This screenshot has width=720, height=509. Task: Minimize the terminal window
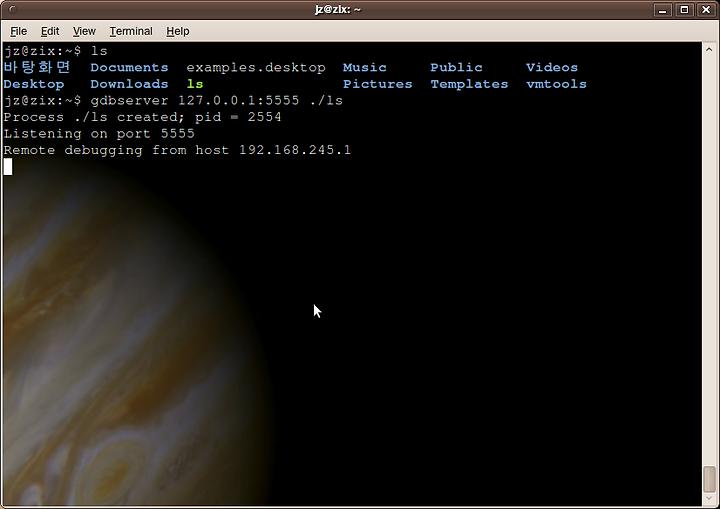click(662, 10)
